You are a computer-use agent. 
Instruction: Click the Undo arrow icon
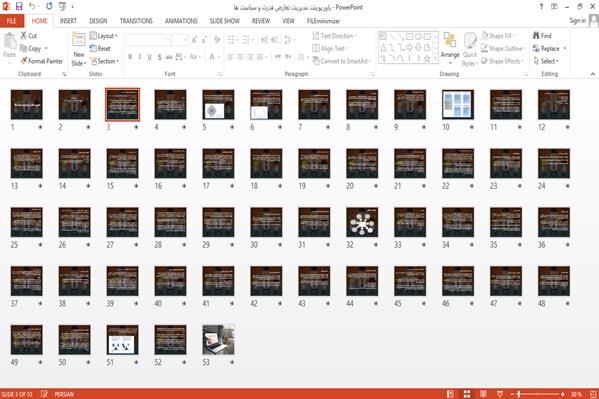point(32,6)
